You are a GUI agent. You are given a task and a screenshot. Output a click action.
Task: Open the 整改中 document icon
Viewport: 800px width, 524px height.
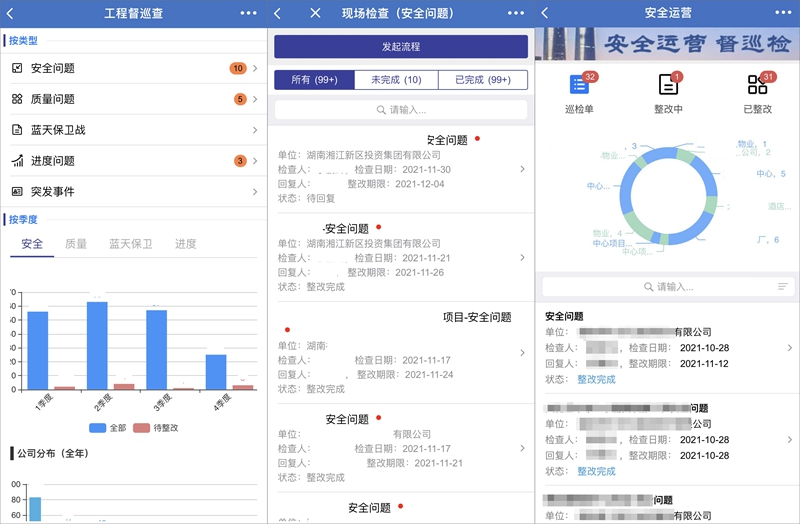[668, 84]
